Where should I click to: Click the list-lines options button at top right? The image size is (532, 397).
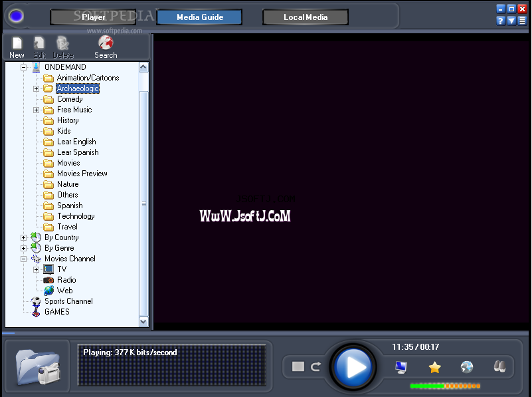(522, 21)
